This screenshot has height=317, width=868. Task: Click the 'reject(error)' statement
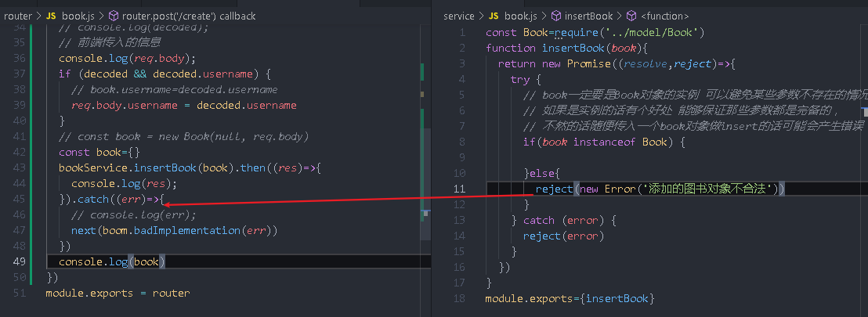click(563, 236)
